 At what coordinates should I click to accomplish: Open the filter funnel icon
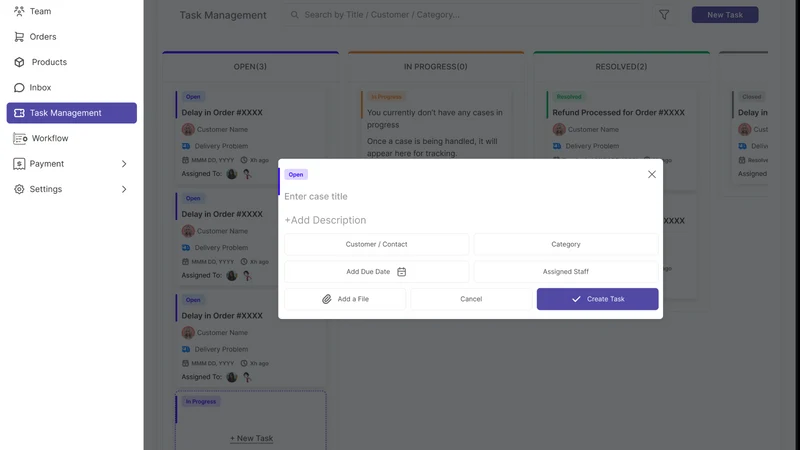click(664, 15)
